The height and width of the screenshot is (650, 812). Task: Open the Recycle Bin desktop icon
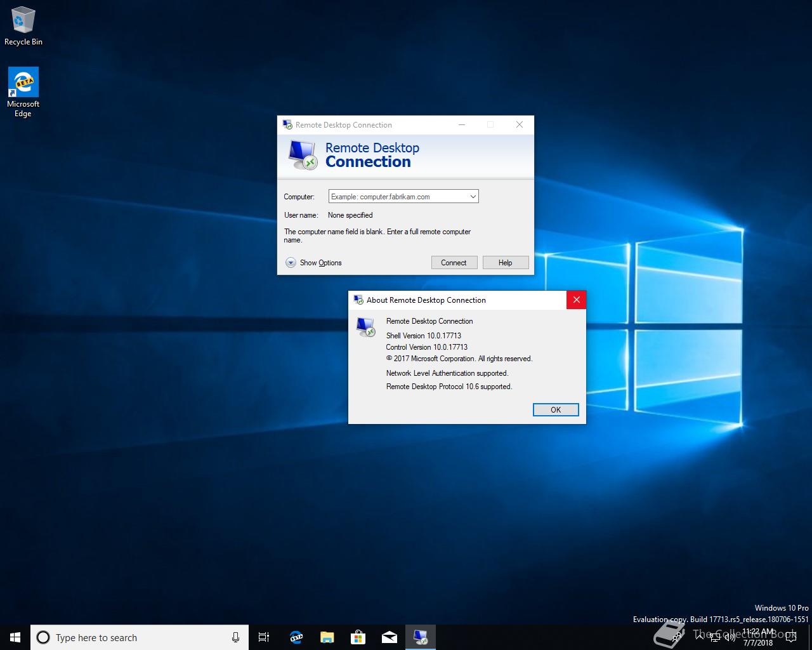point(23,27)
